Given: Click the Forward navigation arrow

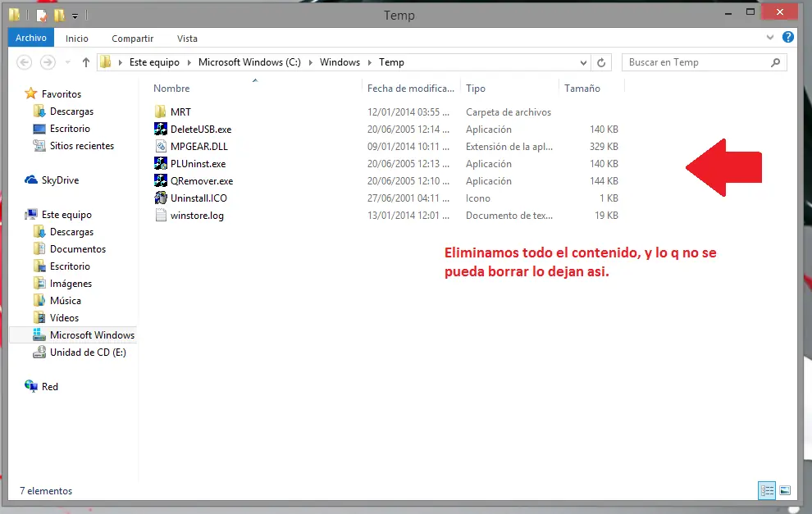Looking at the screenshot, I should pos(48,62).
